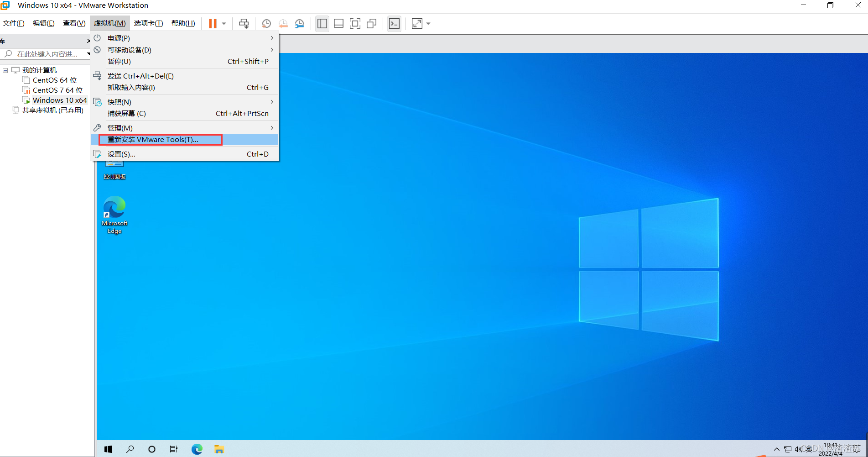Revert to snapshot toolbar icon
The height and width of the screenshot is (457, 868).
tap(283, 23)
